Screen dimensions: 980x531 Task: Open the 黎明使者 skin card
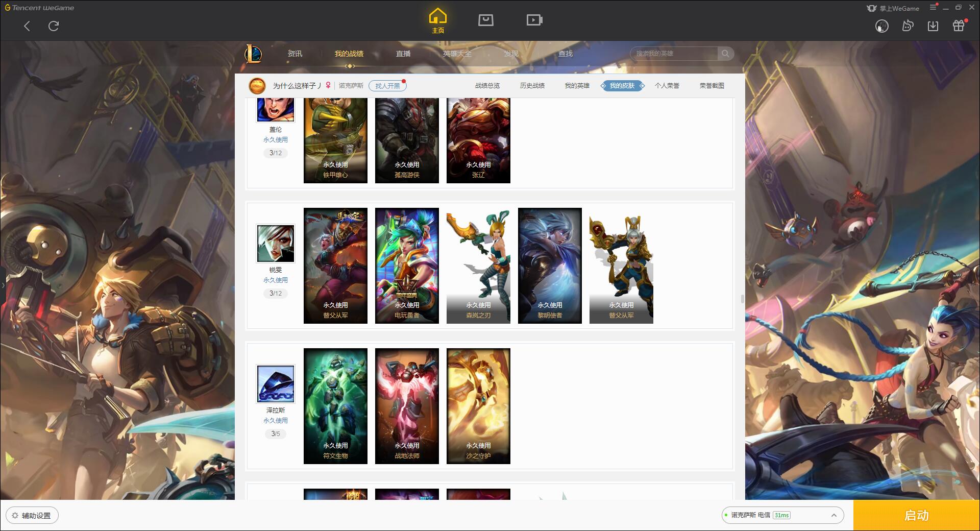point(550,265)
